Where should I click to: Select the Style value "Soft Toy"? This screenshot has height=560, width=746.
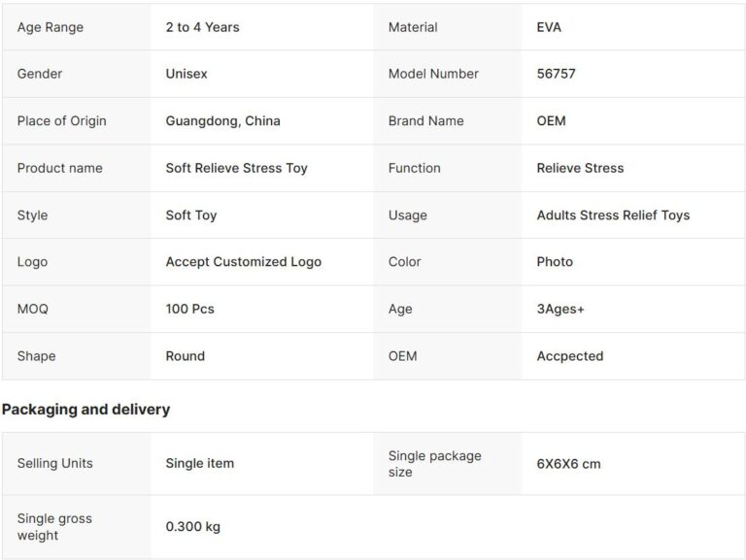tap(191, 215)
